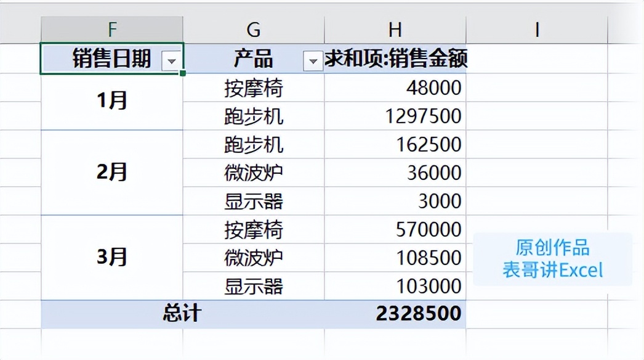This screenshot has width=644, height=360.
Task: Click the cell with value 48000
Action: [x=395, y=88]
